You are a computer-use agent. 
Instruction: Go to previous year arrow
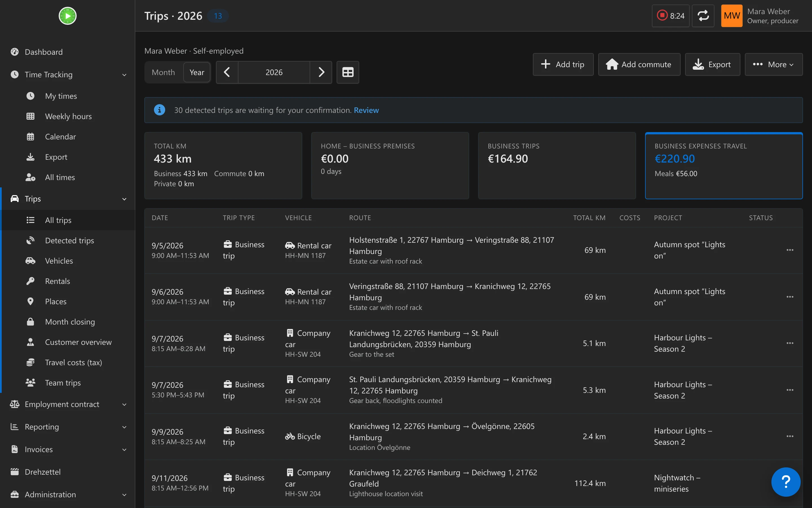pyautogui.click(x=227, y=72)
